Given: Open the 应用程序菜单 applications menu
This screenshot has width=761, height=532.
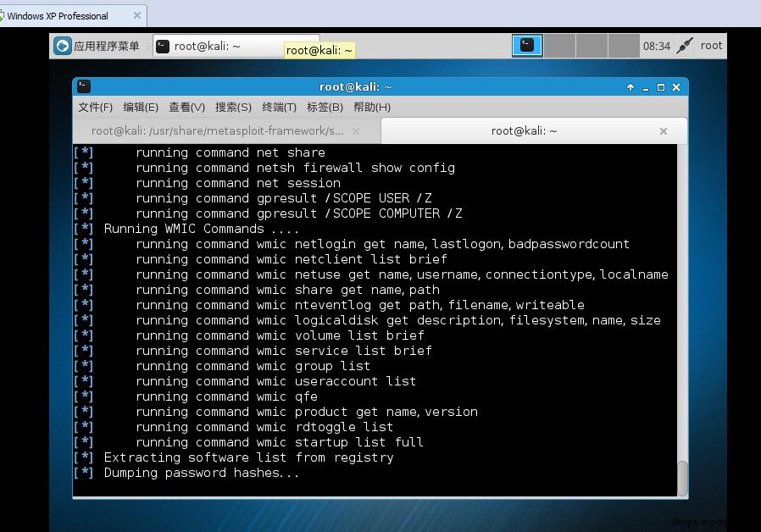Looking at the screenshot, I should 97,46.
